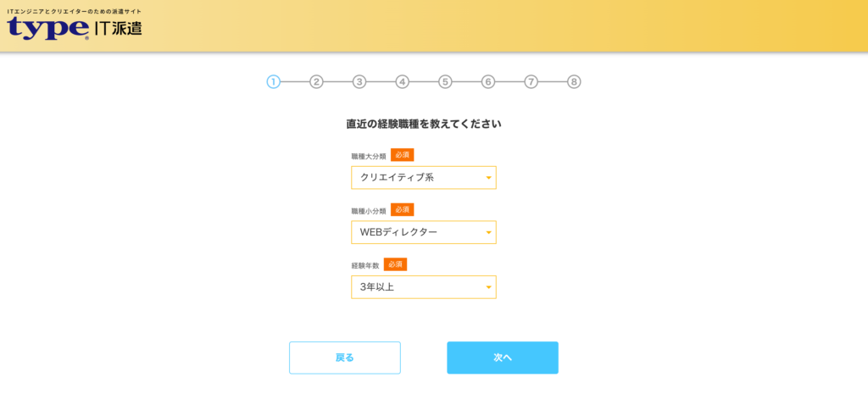Select step 8 circle in progress indicator

pyautogui.click(x=574, y=82)
